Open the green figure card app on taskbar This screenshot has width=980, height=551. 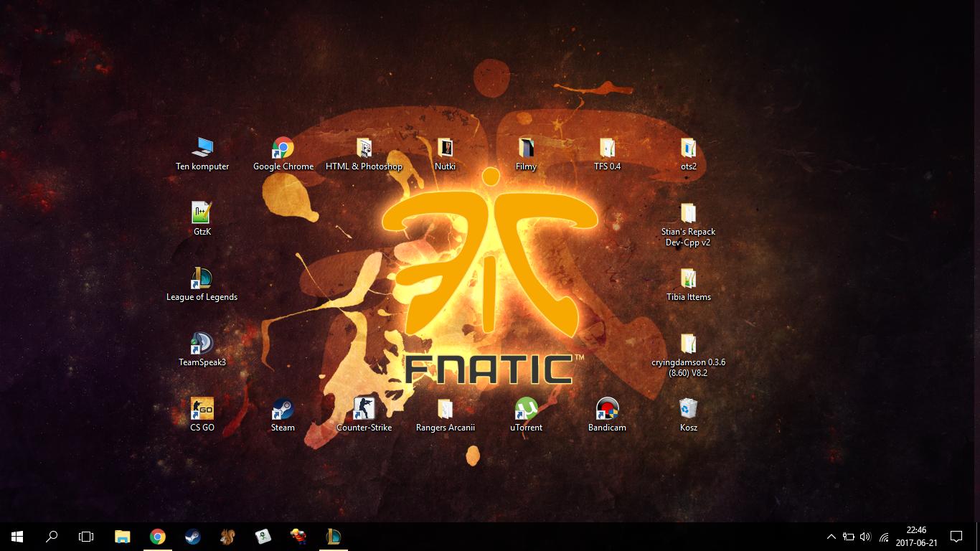pyautogui.click(x=263, y=537)
